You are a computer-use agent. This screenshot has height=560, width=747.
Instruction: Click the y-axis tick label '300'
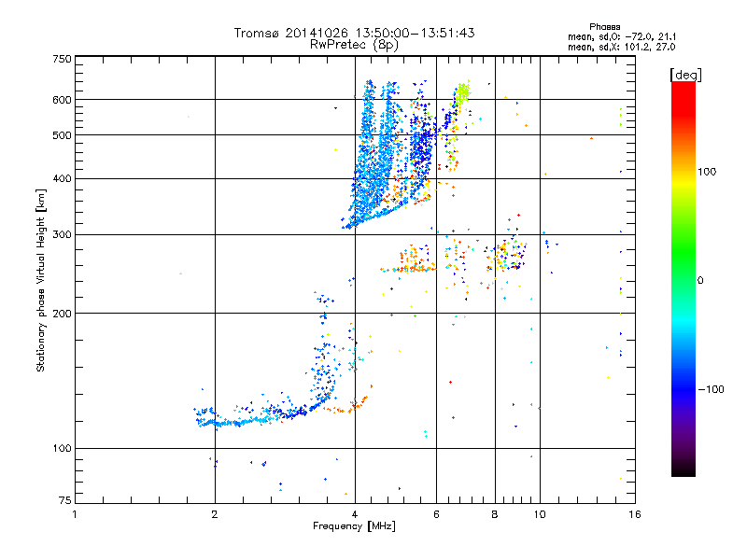point(62,235)
